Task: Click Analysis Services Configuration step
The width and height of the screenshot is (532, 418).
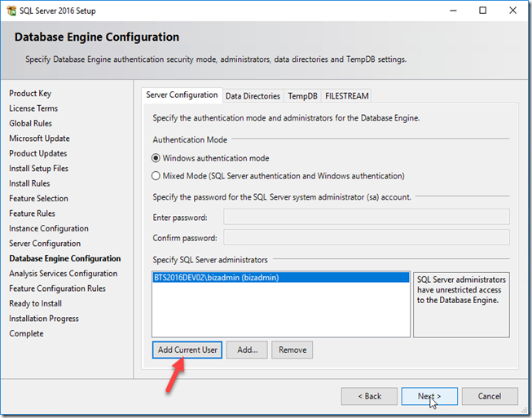Action: [63, 274]
